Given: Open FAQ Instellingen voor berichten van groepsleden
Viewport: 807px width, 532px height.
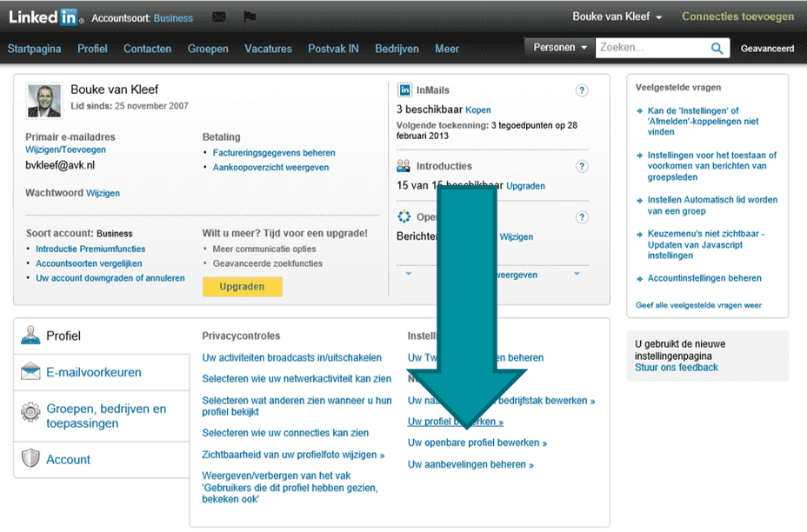Looking at the screenshot, I should point(712,166).
